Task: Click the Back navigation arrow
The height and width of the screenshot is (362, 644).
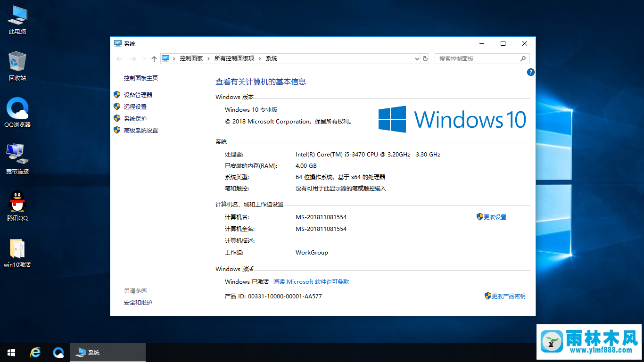Action: (x=119, y=59)
